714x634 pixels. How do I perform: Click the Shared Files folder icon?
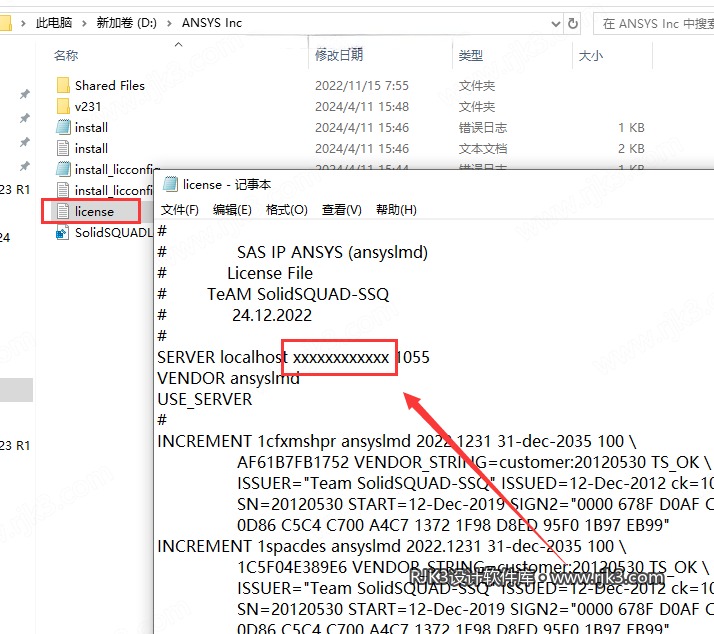[x=63, y=85]
